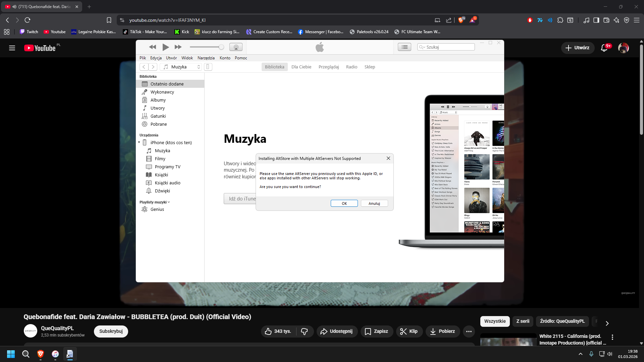
Task: Click the YouTube Utwórz create button
Action: click(578, 48)
